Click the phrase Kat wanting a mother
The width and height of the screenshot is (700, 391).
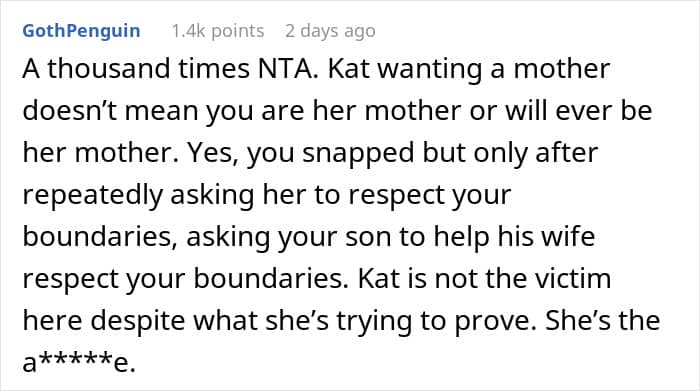point(469,69)
